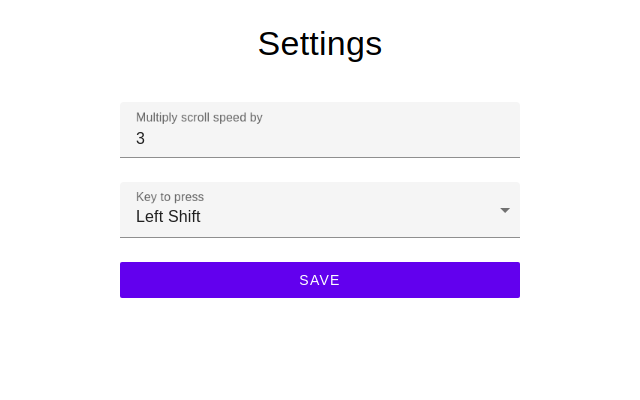This screenshot has width=640, height=400.
Task: Place the cursor after the 3 multiplier value
Action: point(146,138)
